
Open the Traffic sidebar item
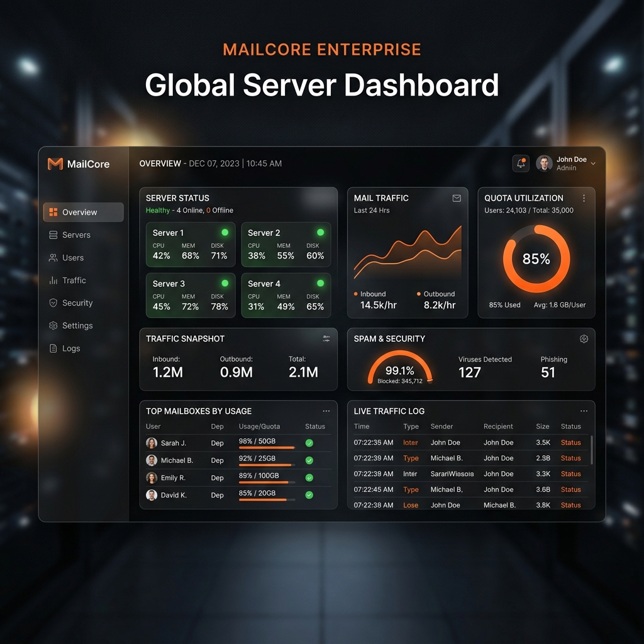tap(84, 280)
